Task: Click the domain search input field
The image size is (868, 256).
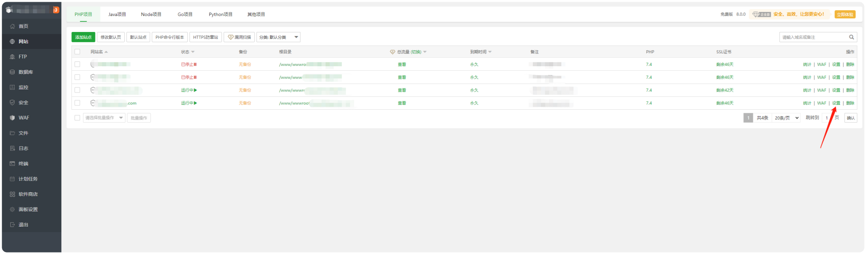Action: (812, 37)
